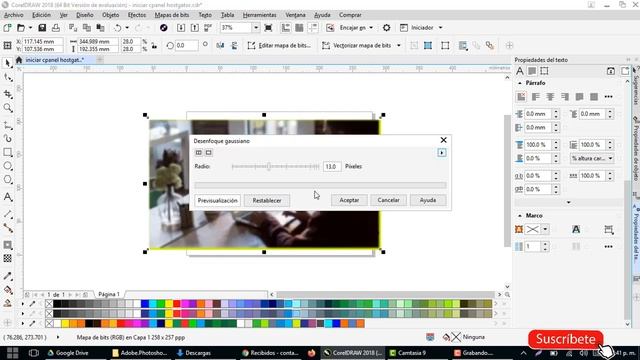Click the Undo arrow icon
The image size is (640, 360).
(118, 28)
